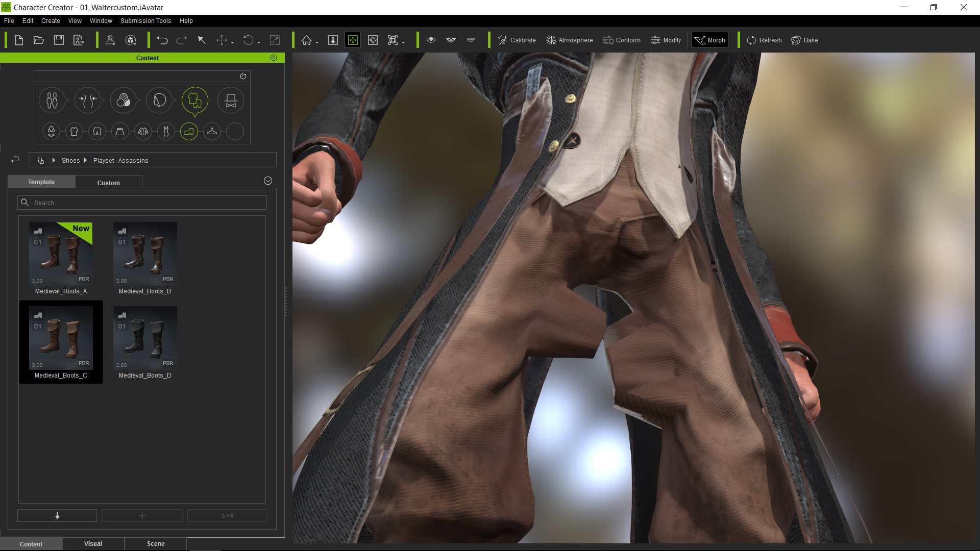Image resolution: width=980 pixels, height=551 pixels.
Task: Open the Create menu
Action: pos(51,21)
